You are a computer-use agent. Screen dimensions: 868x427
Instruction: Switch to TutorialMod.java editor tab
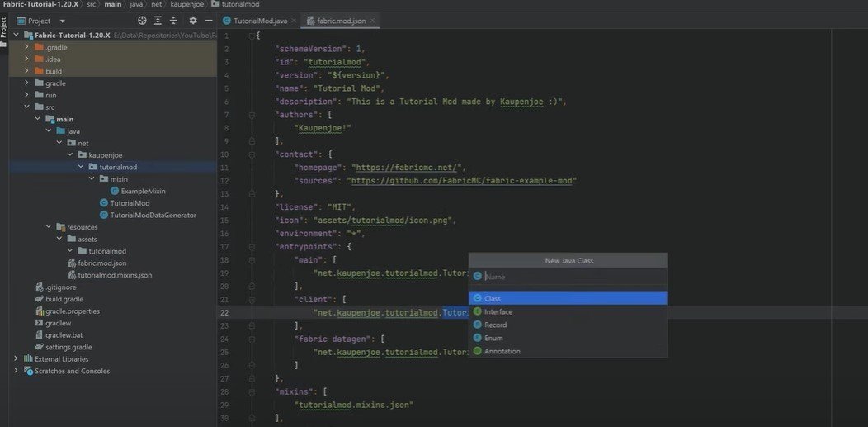tap(260, 21)
